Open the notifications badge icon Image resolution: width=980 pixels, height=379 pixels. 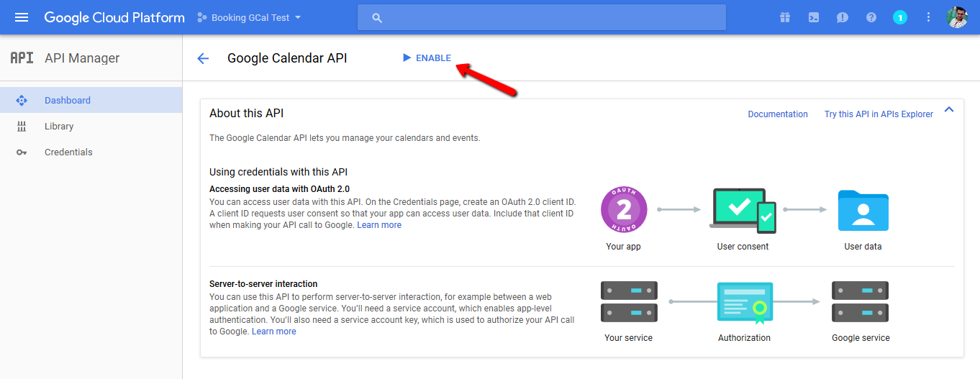[x=900, y=17]
